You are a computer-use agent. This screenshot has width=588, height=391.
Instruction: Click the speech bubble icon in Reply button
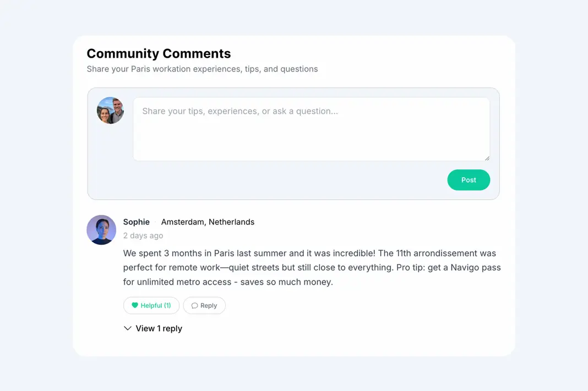[x=194, y=305]
